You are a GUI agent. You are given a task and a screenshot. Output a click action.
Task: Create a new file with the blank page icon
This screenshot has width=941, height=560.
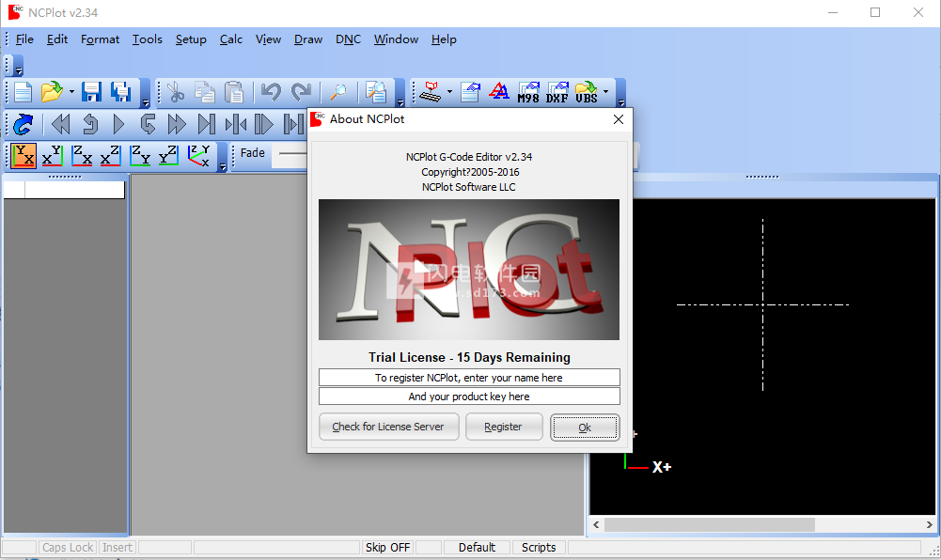pos(23,92)
